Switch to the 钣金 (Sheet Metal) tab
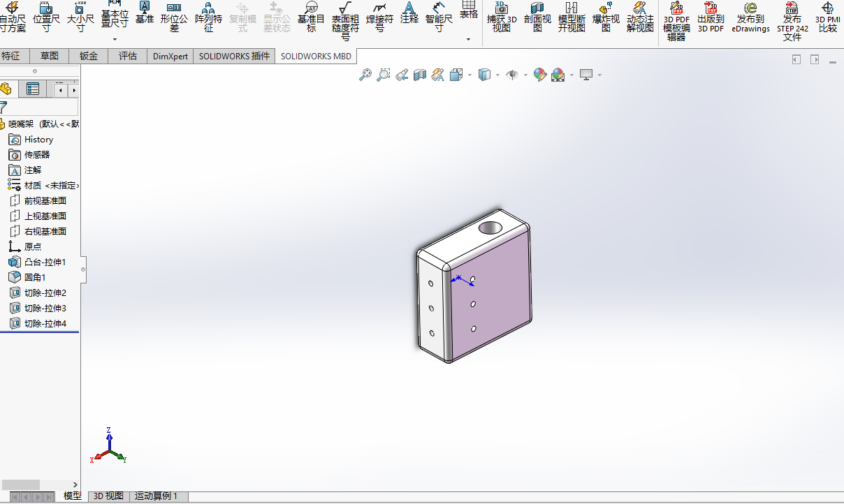The width and height of the screenshot is (844, 504). click(89, 56)
